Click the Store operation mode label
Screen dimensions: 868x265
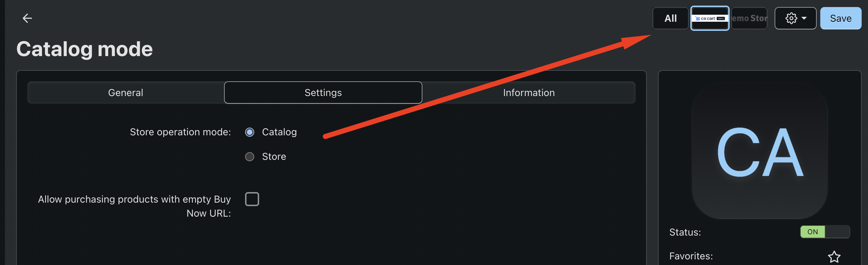[180, 132]
